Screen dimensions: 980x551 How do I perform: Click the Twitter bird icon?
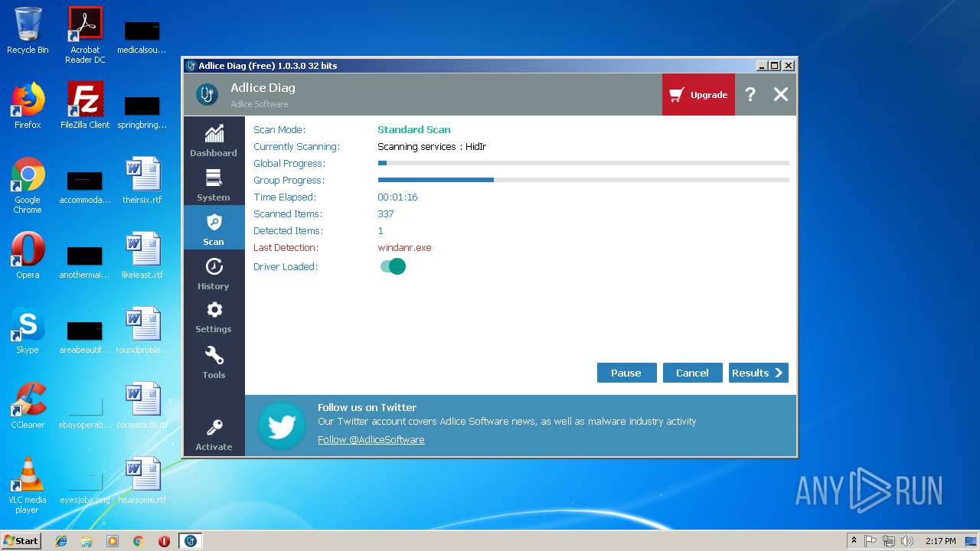click(x=282, y=425)
